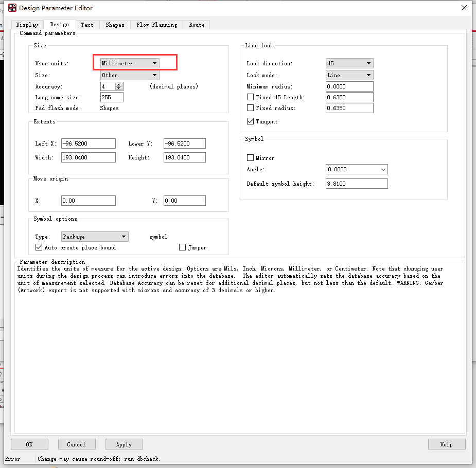Click the Design Parameter Editor app icon
The width and height of the screenshot is (476, 468).
(12, 8)
